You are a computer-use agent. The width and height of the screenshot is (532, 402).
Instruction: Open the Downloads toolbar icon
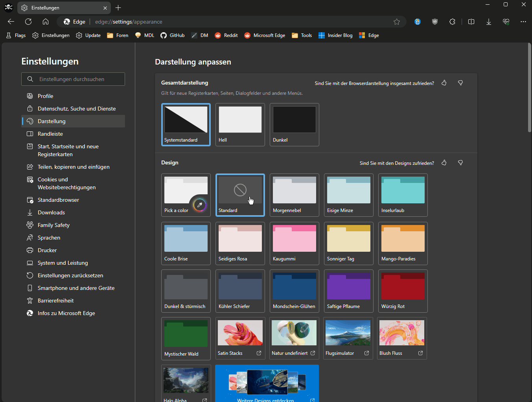point(488,22)
